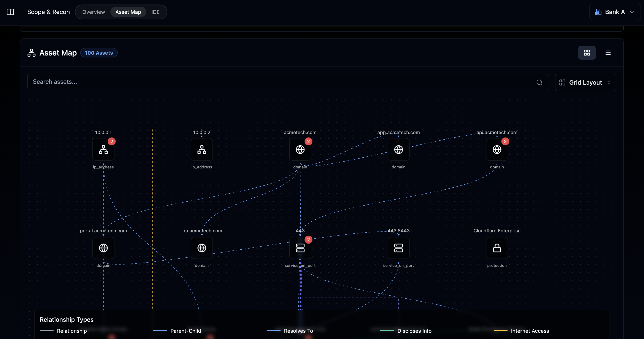Click the search magnifier icon
Screen dimensions: 644x339
539,82
